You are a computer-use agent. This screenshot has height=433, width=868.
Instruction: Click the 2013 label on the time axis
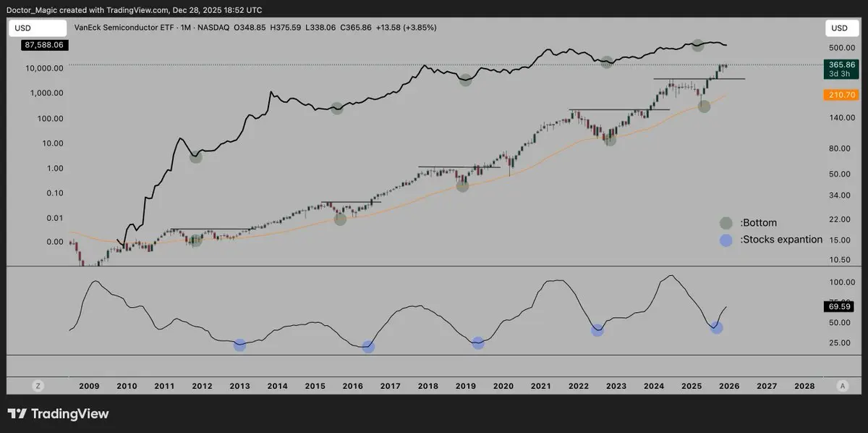(x=239, y=387)
